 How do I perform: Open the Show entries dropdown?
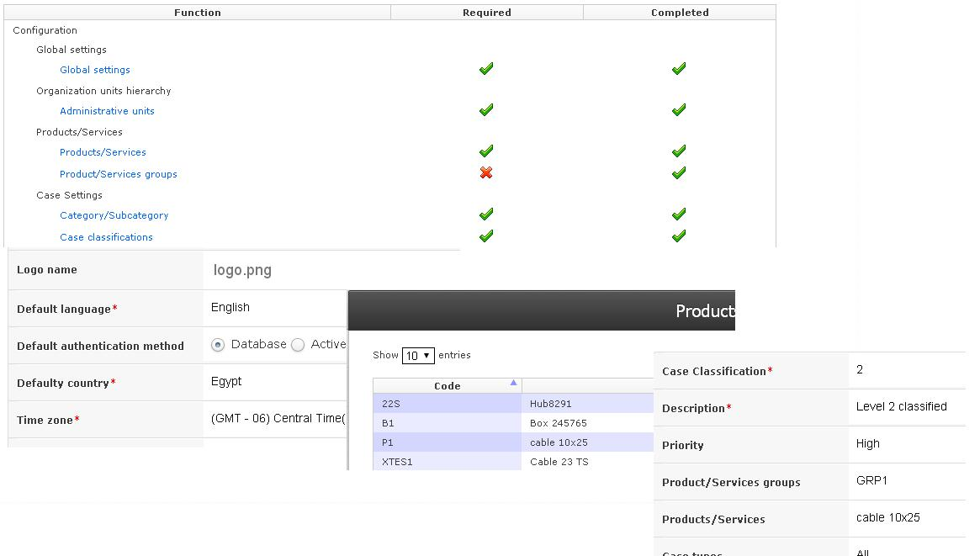click(x=418, y=355)
